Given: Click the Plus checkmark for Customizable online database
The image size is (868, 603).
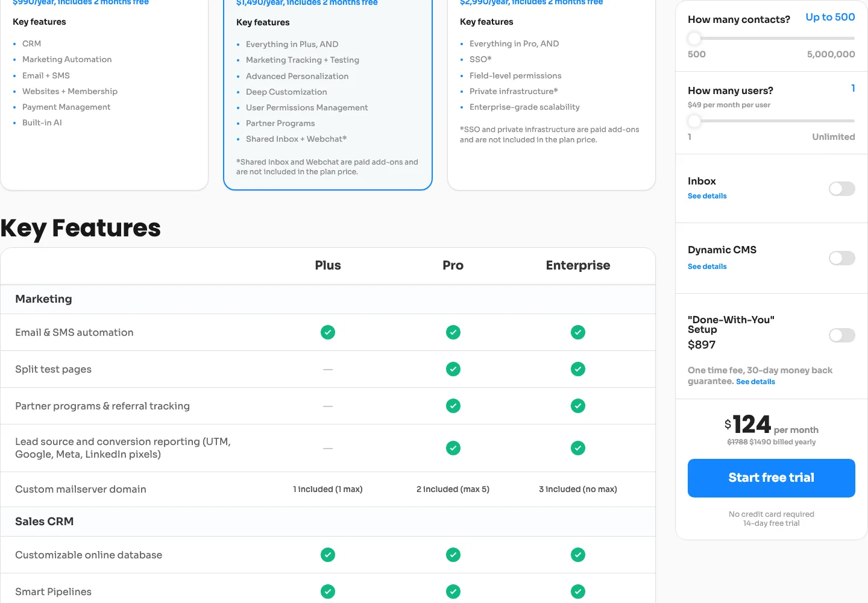Looking at the screenshot, I should (x=328, y=555).
